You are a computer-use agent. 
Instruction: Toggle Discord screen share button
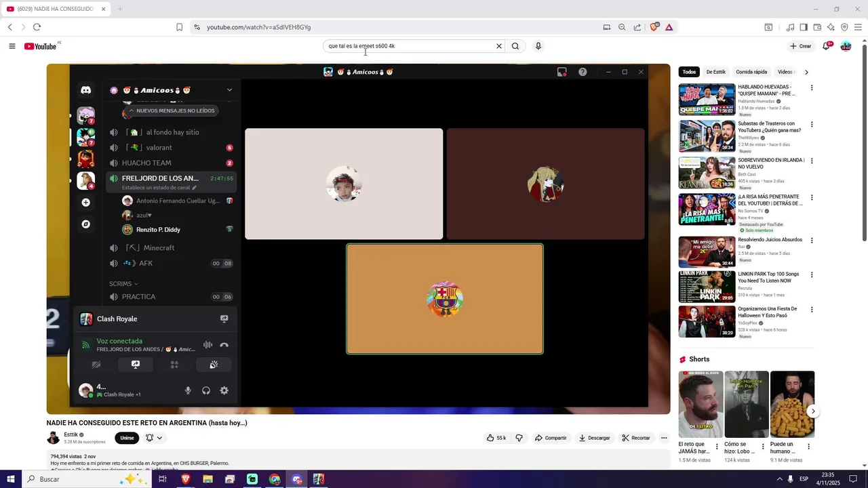(136, 365)
